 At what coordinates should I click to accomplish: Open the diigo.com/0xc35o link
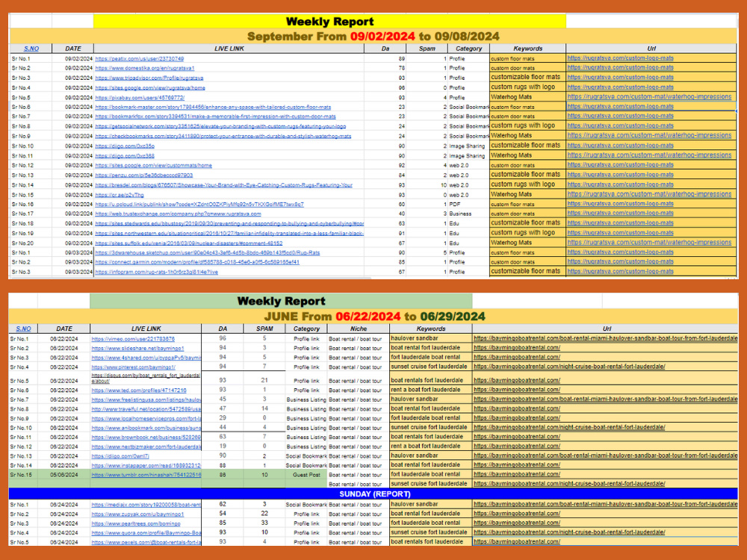(x=125, y=146)
